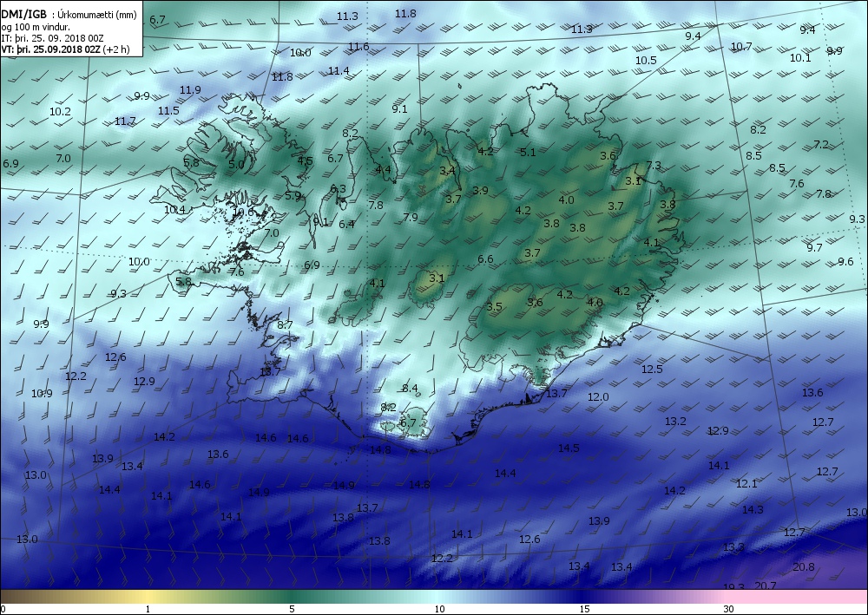Click the map value 12.5
Image resolution: width=868 pixels, height=615 pixels.
(x=652, y=369)
